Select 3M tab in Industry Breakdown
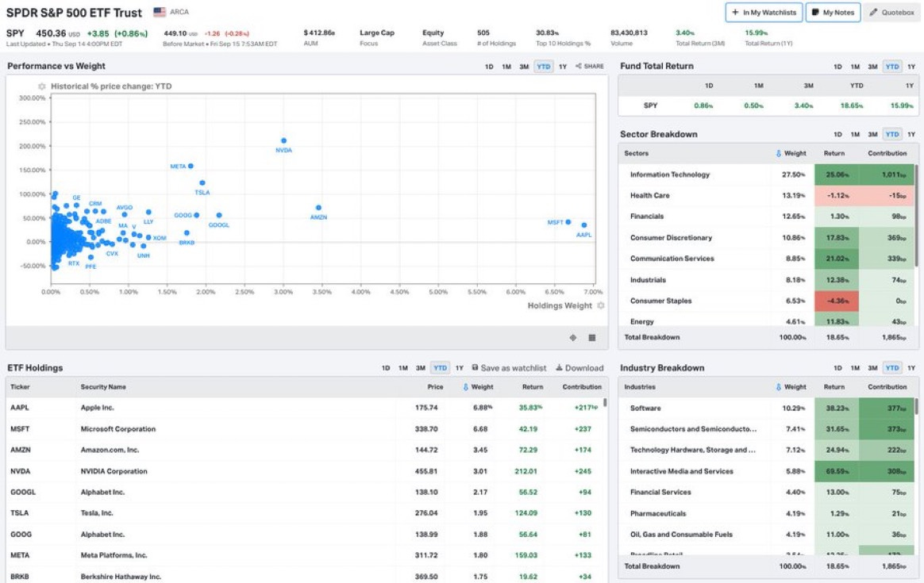 click(x=872, y=367)
